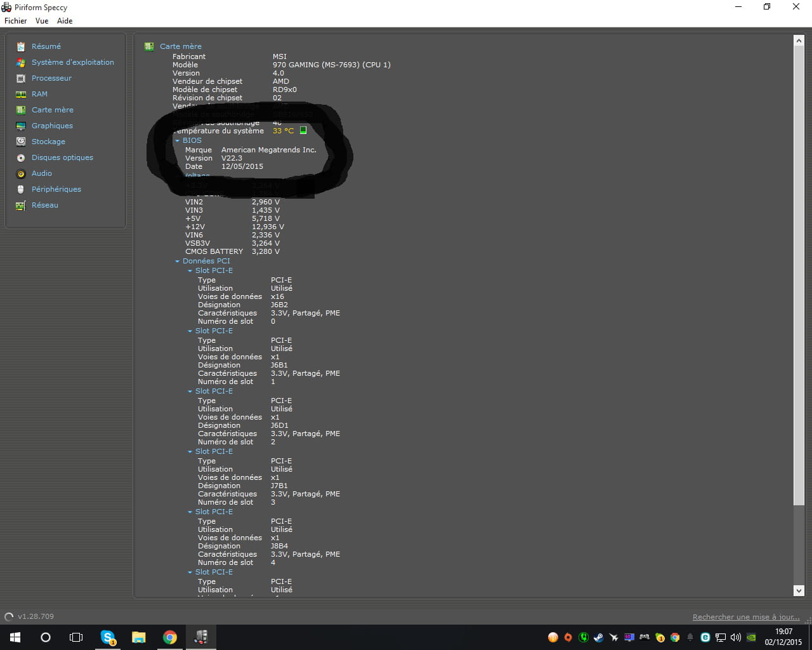
Task: Open the Périphériques mouse icon
Action: (x=21, y=189)
